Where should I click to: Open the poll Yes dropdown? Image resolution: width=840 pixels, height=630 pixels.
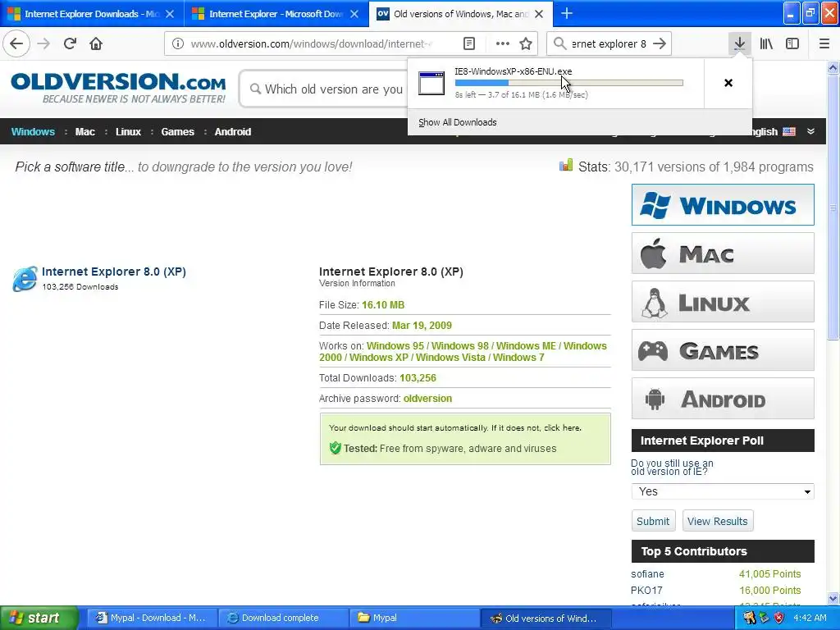pos(723,491)
